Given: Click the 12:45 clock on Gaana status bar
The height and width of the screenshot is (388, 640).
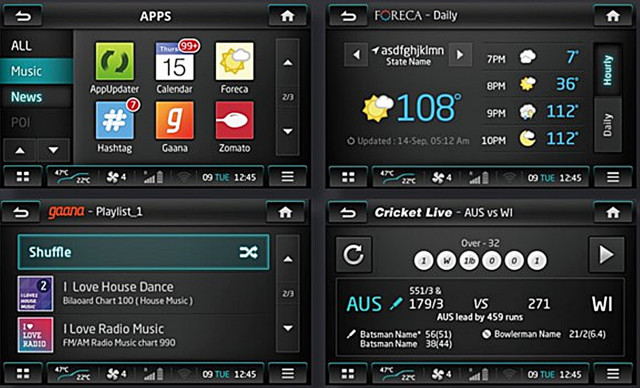Looking at the screenshot, I should pos(245,374).
